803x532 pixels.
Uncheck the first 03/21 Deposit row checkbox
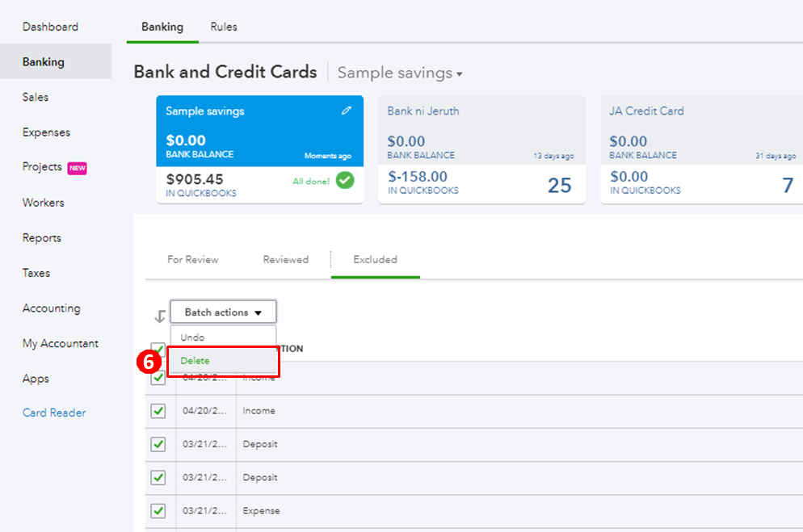click(158, 444)
